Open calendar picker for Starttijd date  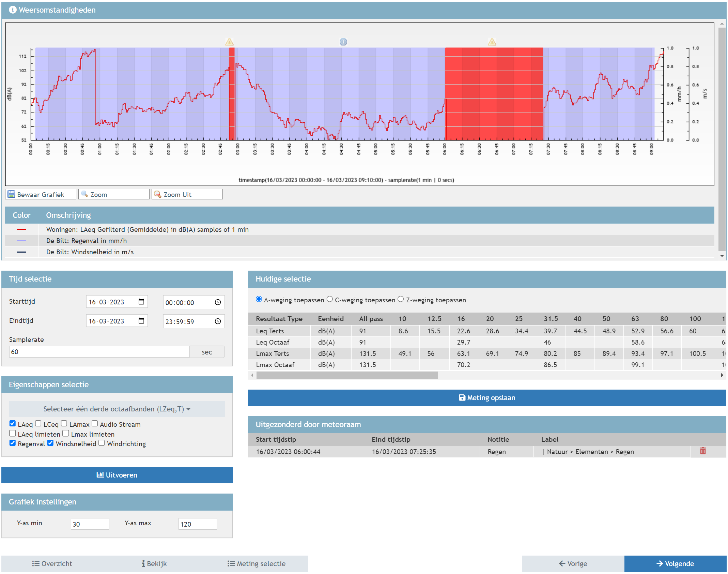pyautogui.click(x=141, y=302)
